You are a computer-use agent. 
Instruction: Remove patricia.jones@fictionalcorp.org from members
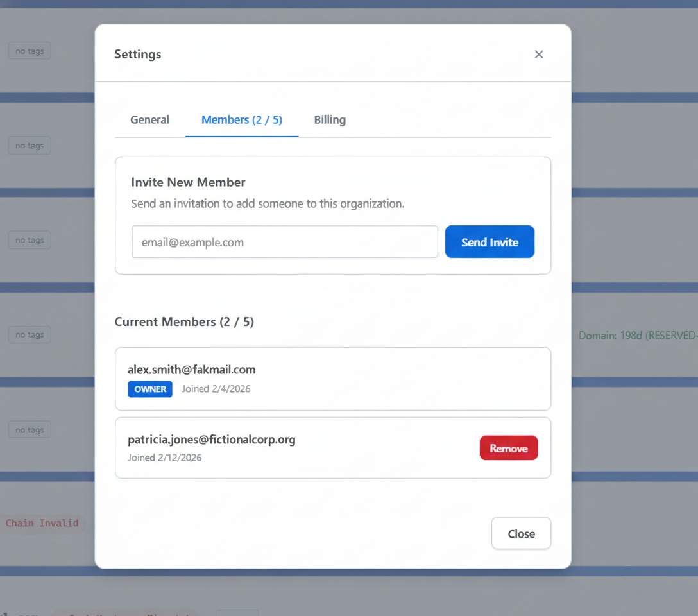(509, 448)
